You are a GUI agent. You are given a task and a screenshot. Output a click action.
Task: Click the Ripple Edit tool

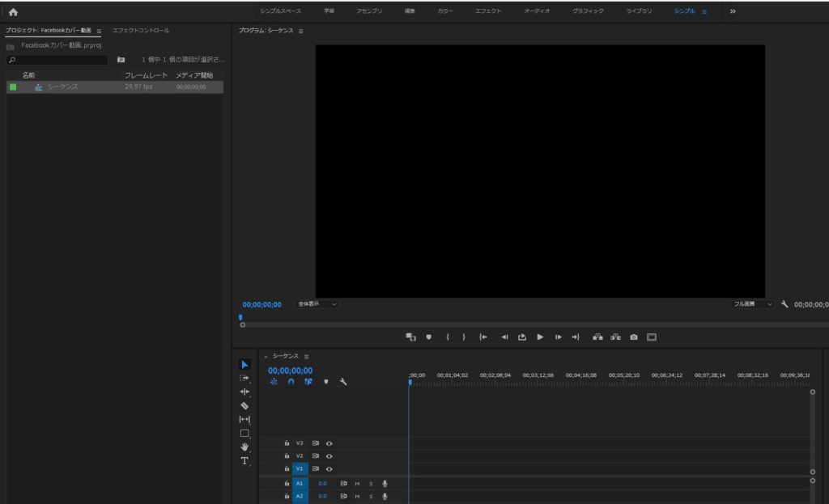(x=244, y=392)
